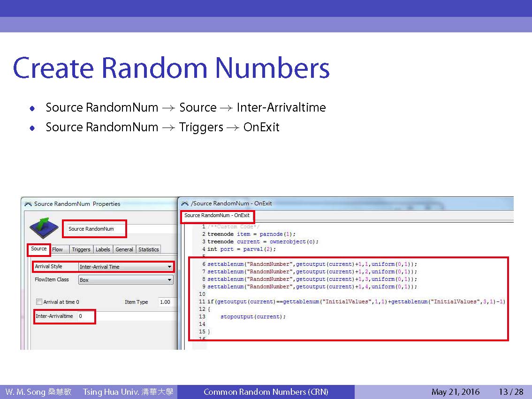Click the Source RandomNum - OnExit code tab
The height and width of the screenshot is (399, 532).
click(x=217, y=216)
